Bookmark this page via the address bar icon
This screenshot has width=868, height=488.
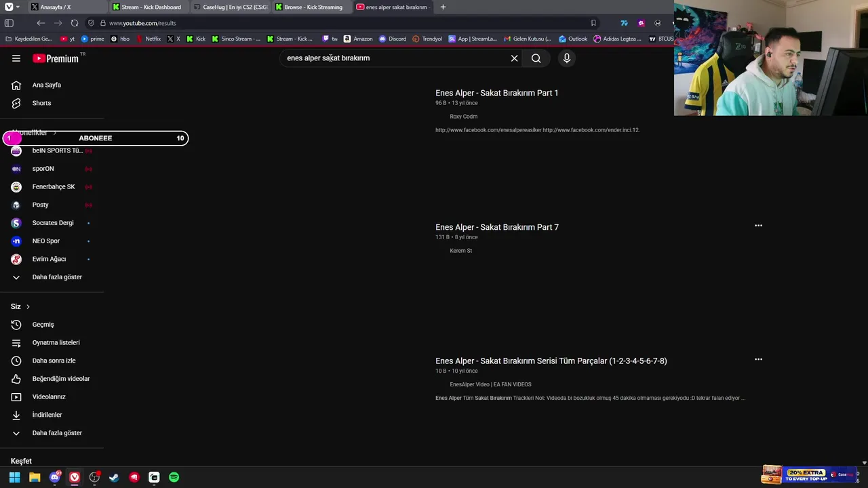[x=593, y=23]
